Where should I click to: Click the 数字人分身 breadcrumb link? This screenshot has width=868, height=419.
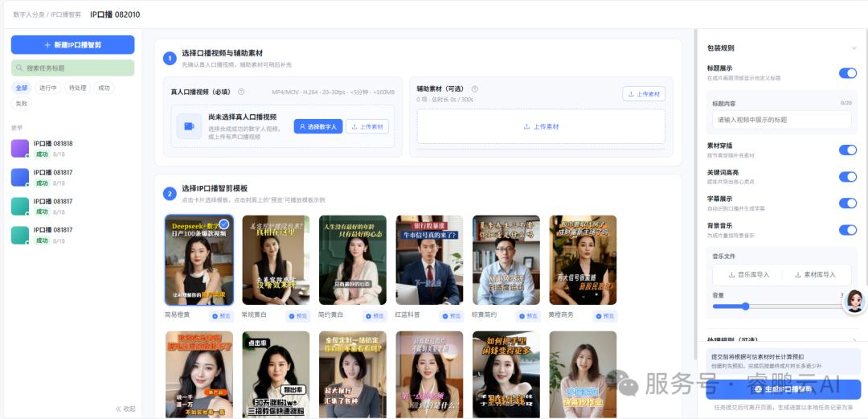pyautogui.click(x=30, y=14)
